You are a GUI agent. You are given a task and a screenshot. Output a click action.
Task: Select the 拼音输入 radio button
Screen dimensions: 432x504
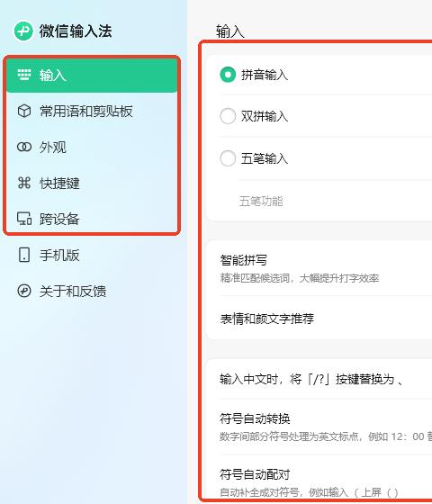point(228,75)
